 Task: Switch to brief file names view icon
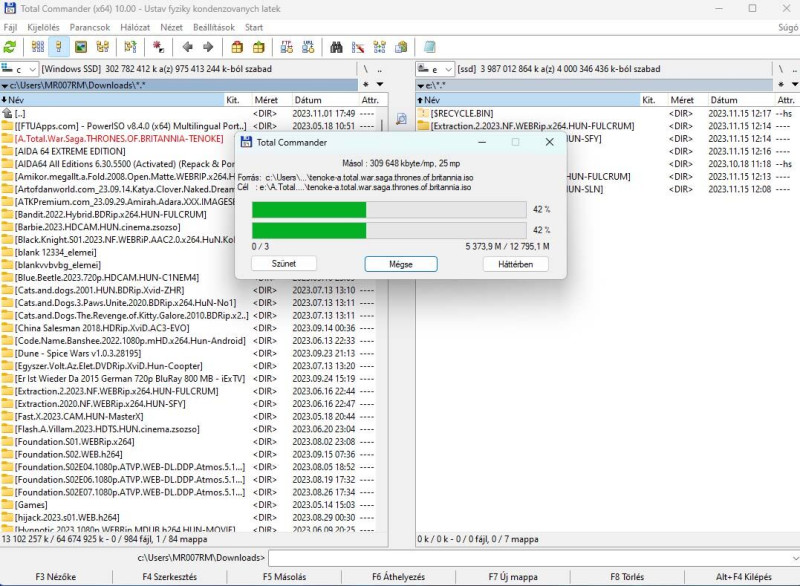click(38, 47)
